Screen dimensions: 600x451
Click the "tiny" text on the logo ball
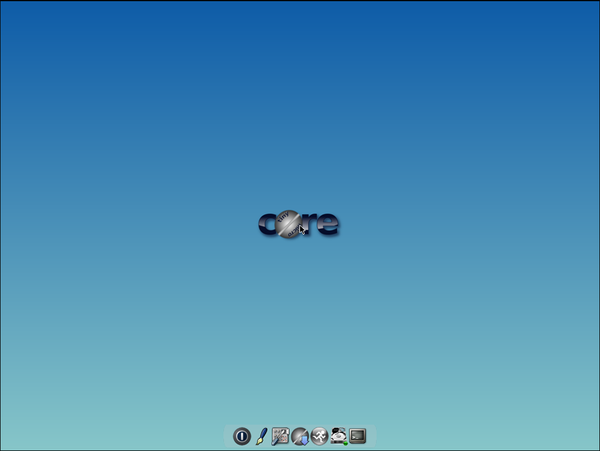click(x=283, y=219)
